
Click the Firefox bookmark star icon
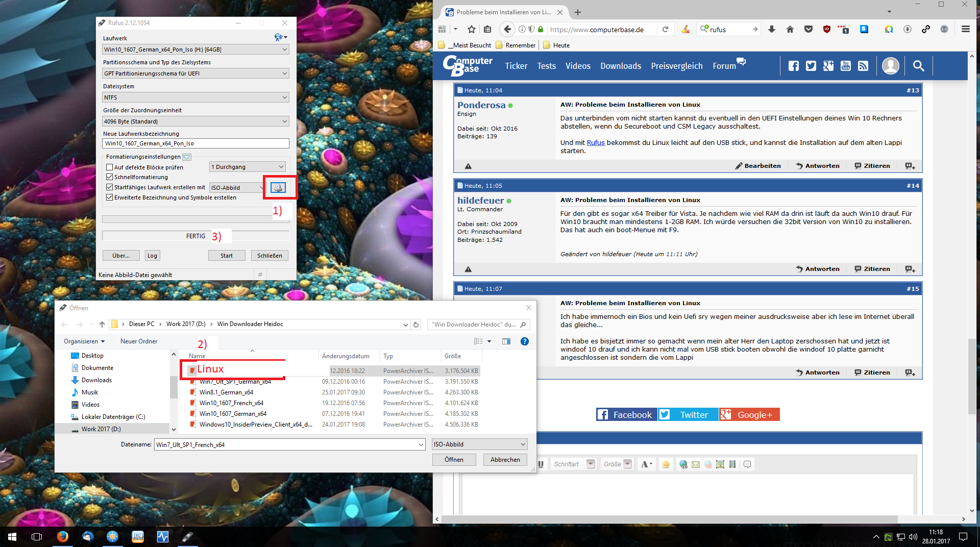click(x=472, y=29)
